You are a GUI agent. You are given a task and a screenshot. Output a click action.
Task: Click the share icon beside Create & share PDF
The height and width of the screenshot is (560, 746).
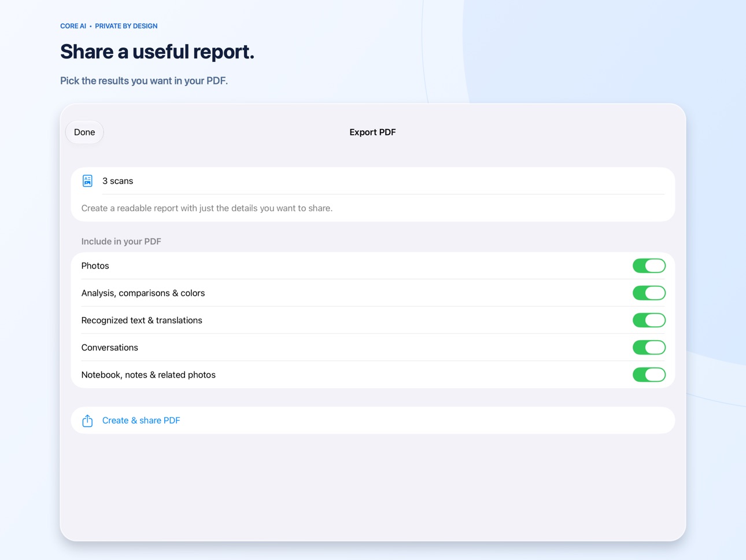pos(87,421)
